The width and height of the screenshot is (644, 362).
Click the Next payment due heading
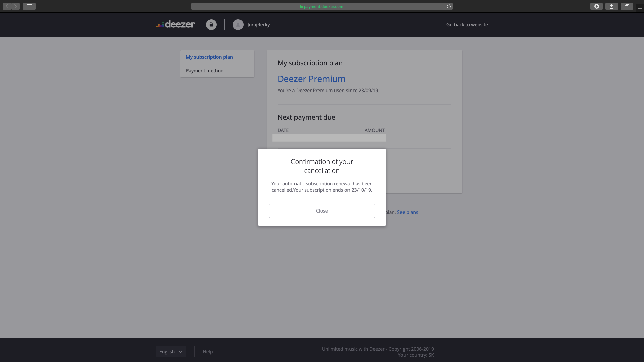pos(306,117)
